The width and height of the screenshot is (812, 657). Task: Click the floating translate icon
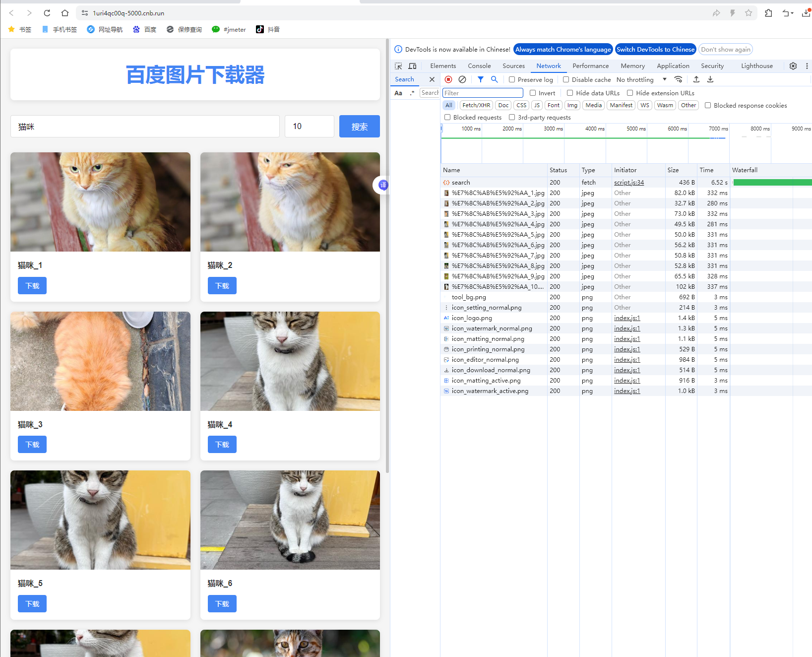[383, 185]
